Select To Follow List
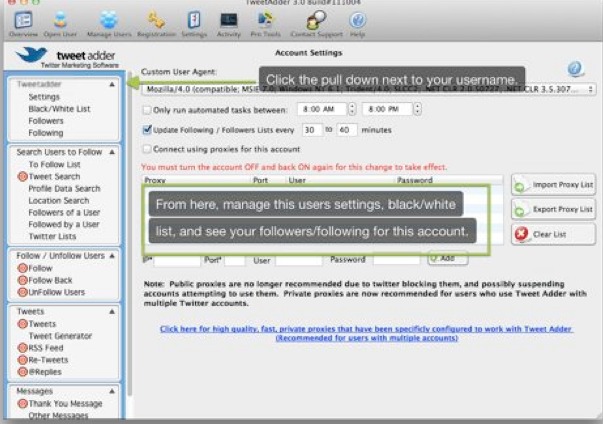The width and height of the screenshot is (603, 424). coord(54,164)
